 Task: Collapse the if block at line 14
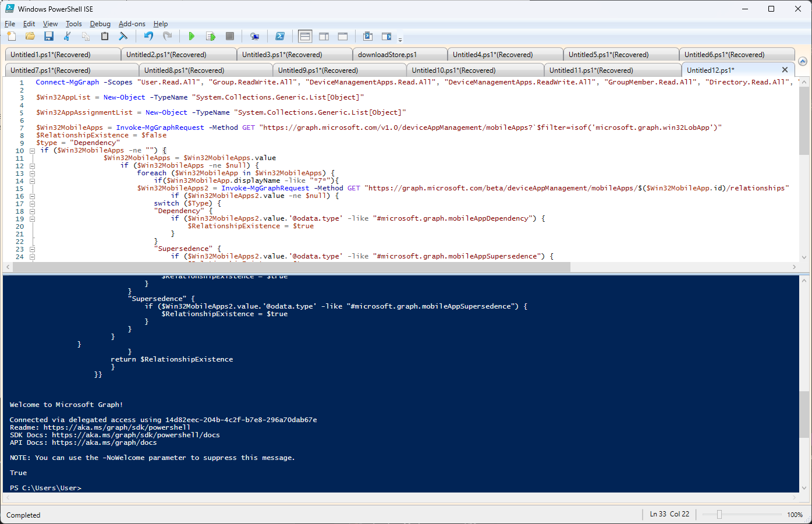pos(32,181)
